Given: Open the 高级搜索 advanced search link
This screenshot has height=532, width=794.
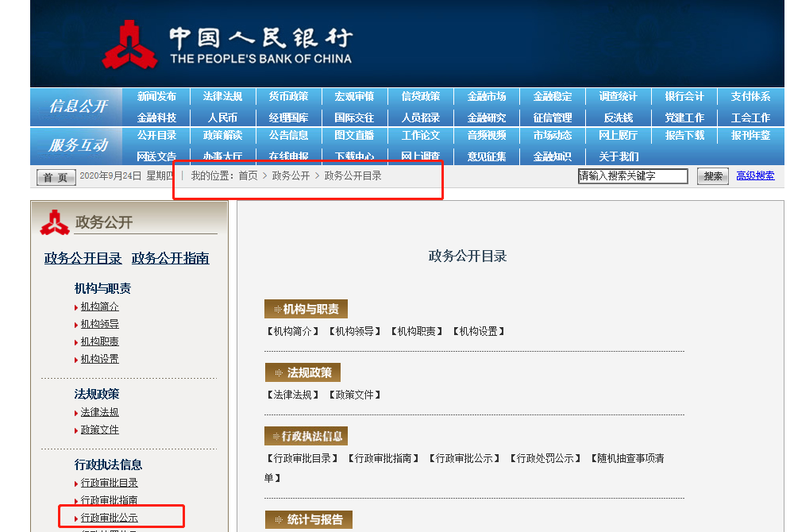Looking at the screenshot, I should [x=754, y=176].
